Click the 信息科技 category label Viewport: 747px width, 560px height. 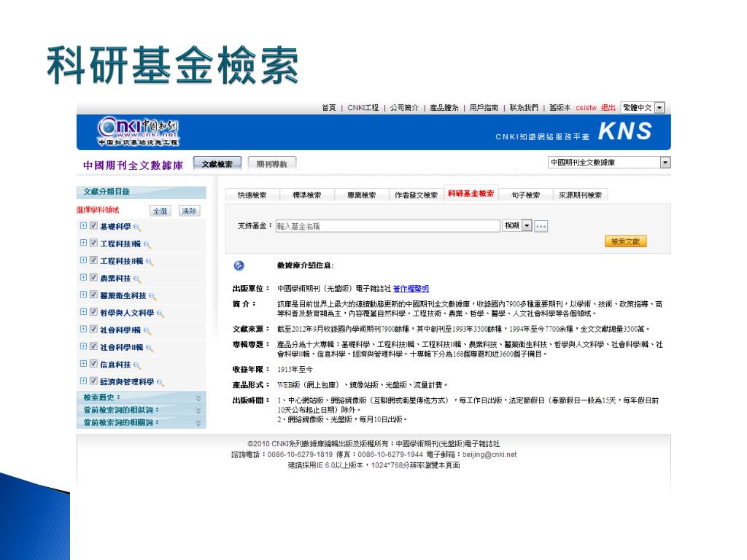click(x=115, y=365)
